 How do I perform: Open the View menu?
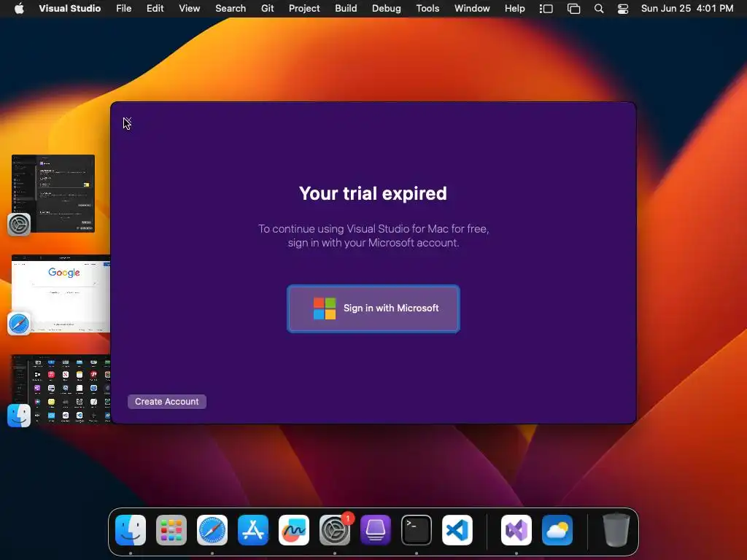(x=189, y=8)
